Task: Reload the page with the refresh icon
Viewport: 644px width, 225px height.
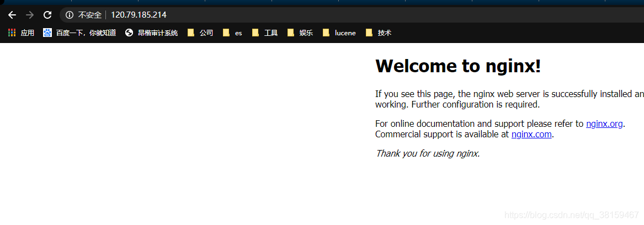Action: click(x=47, y=15)
